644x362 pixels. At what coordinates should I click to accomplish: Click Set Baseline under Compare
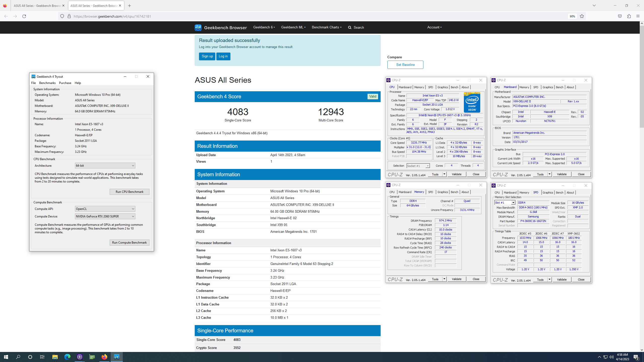click(405, 65)
